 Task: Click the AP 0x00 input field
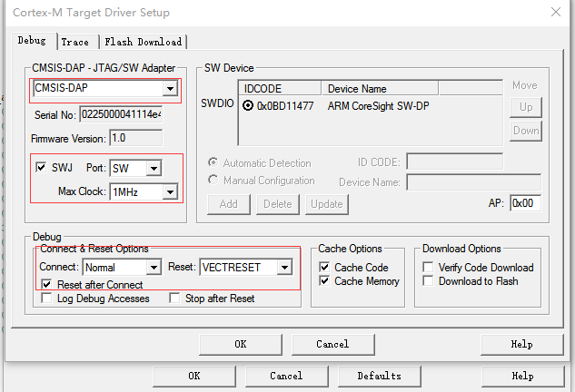[525, 203]
